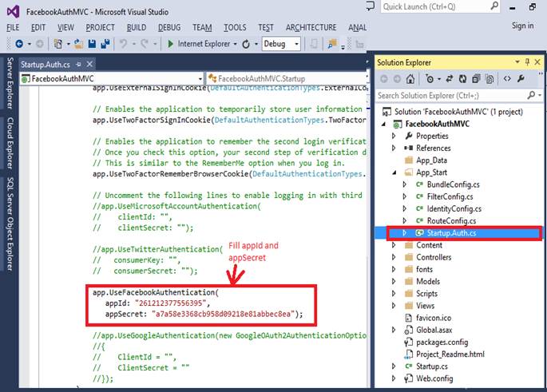
Task: Select BundleConfig.cs in Solution Explorer
Action: pos(453,184)
